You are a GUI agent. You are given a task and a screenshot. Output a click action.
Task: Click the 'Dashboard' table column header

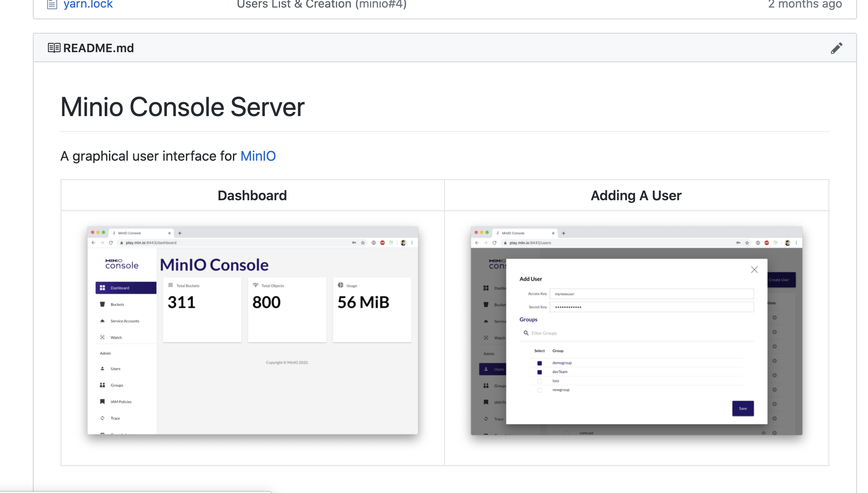[252, 196]
